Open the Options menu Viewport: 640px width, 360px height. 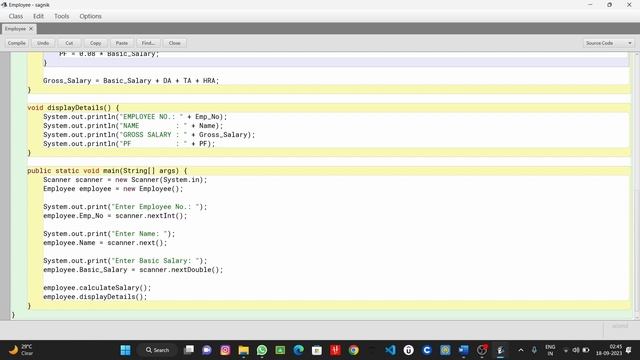click(90, 16)
